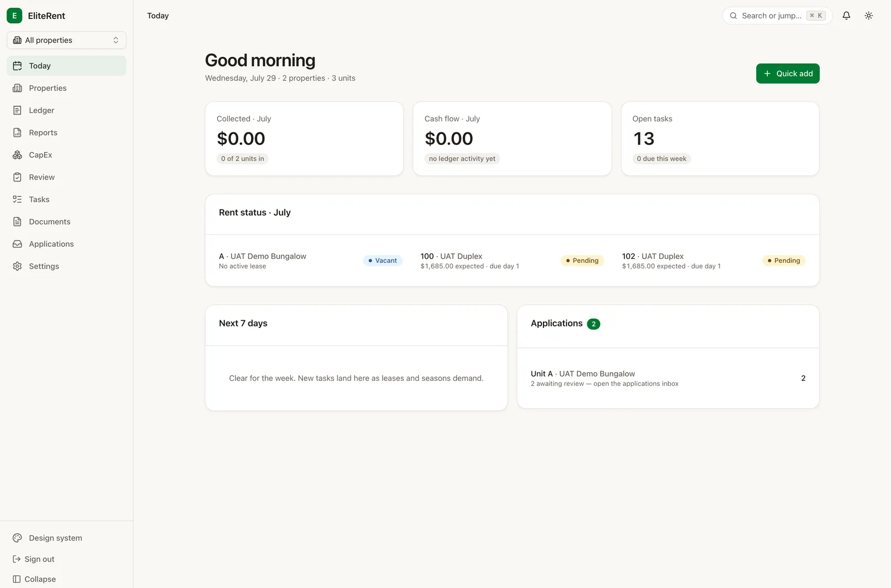Click the Design system palette icon

pos(17,538)
